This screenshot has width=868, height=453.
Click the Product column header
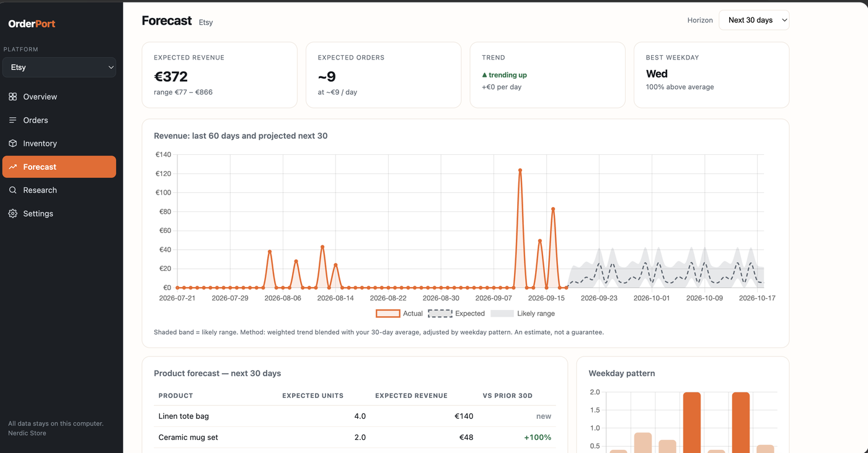(x=175, y=395)
